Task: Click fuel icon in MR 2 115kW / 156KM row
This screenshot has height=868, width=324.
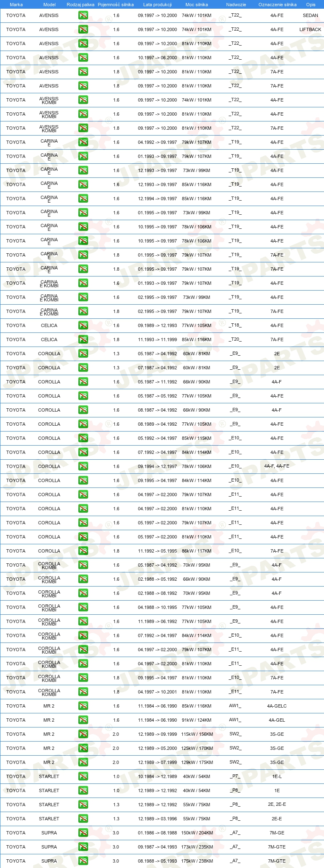Action: tap(83, 734)
